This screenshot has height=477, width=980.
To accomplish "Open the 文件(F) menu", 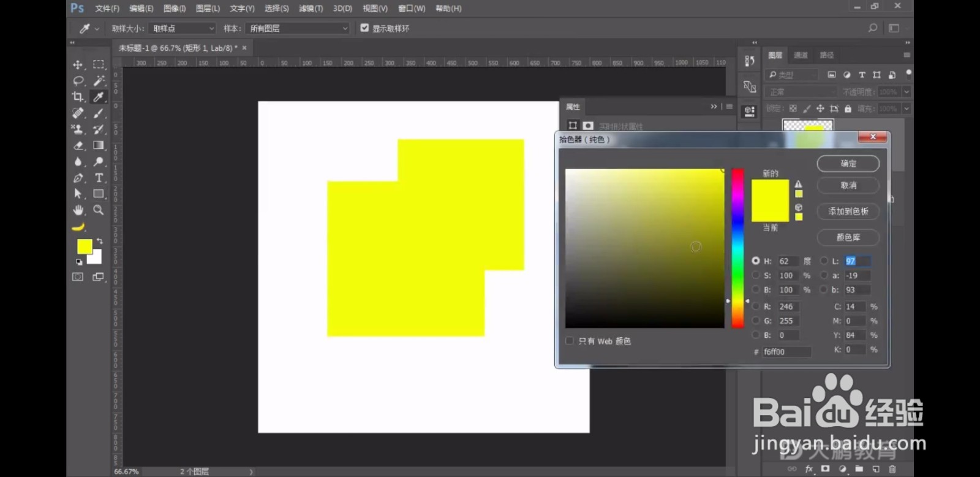I will (107, 9).
